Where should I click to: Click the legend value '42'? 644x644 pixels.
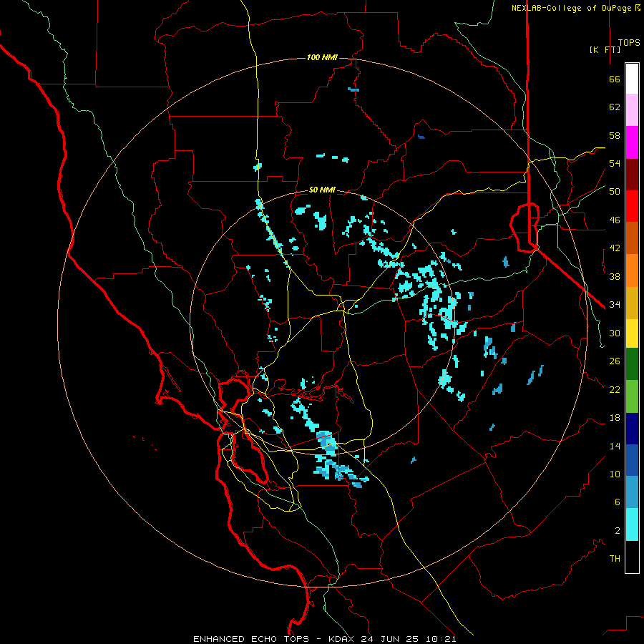(615, 248)
